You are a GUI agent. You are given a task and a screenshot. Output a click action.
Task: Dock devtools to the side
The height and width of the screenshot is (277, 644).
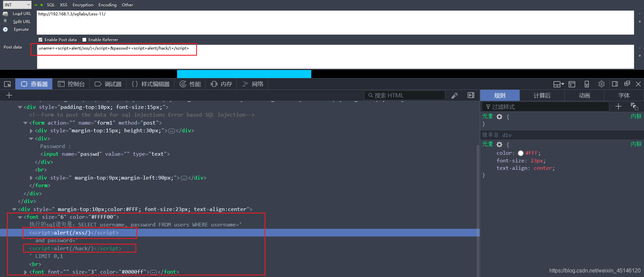[615, 84]
